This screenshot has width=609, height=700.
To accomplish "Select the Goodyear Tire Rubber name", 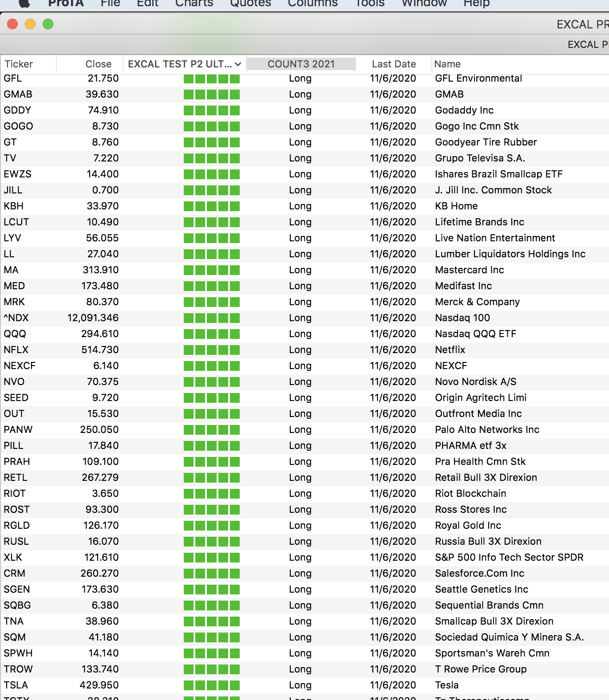I will [486, 142].
